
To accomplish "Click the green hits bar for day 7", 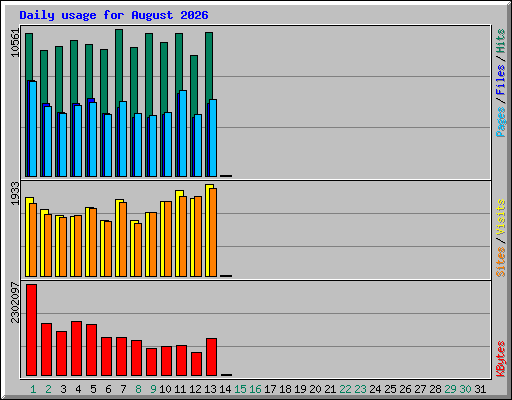I will coord(119,65).
